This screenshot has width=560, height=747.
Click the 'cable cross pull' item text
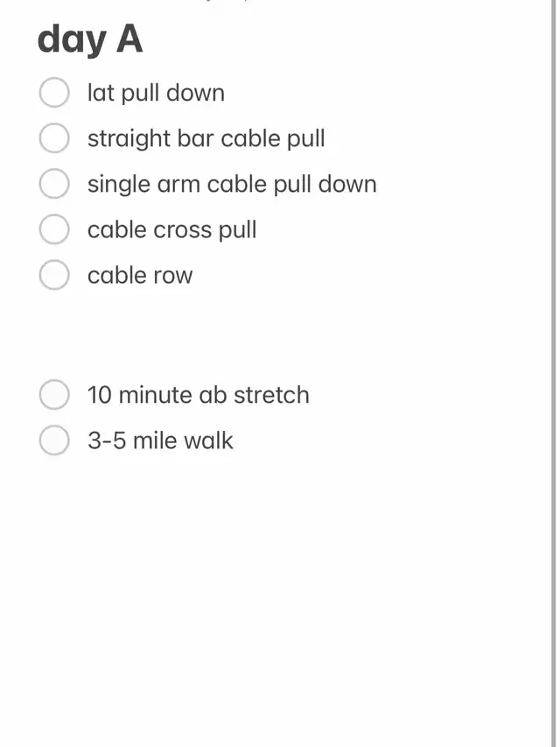pos(171,229)
